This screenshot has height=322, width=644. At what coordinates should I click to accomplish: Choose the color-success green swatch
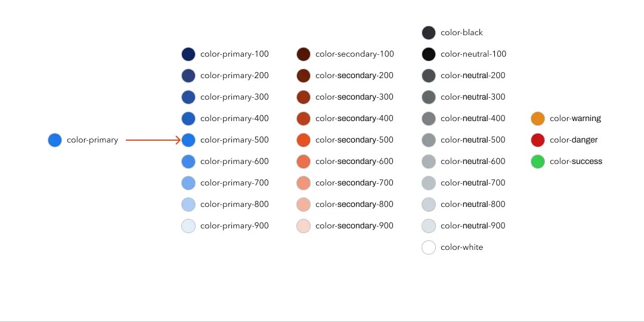538,162
